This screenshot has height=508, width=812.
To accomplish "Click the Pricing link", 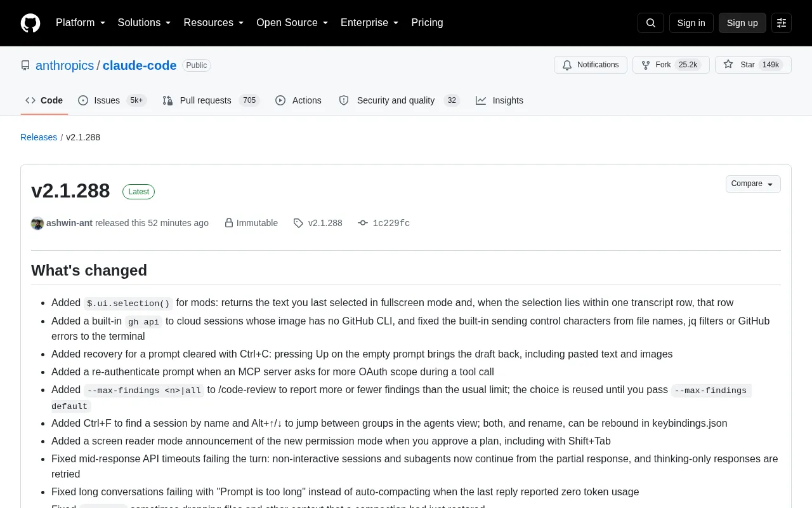I will [x=427, y=23].
